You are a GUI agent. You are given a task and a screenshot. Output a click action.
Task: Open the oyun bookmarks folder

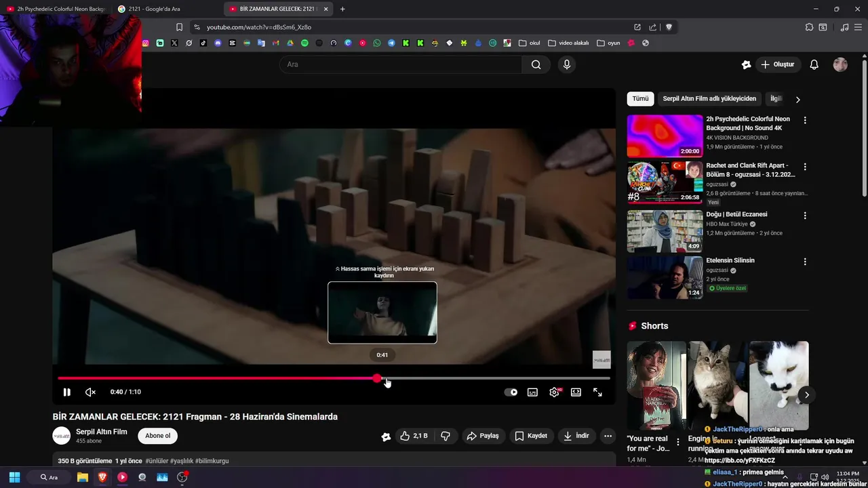click(x=608, y=43)
